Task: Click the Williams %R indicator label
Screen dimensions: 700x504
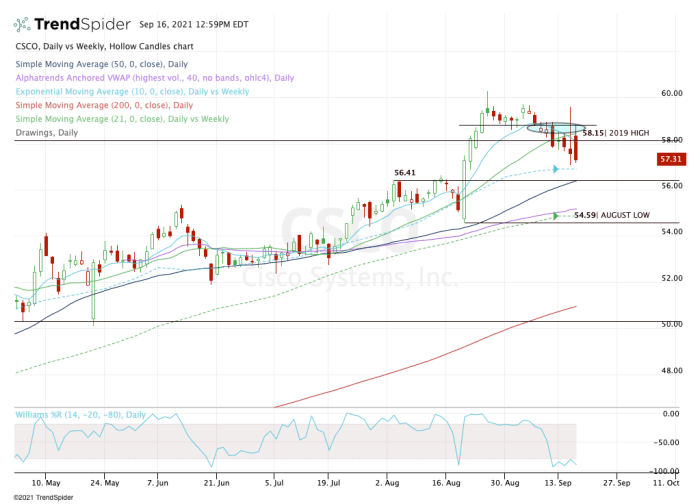Action: point(80,415)
